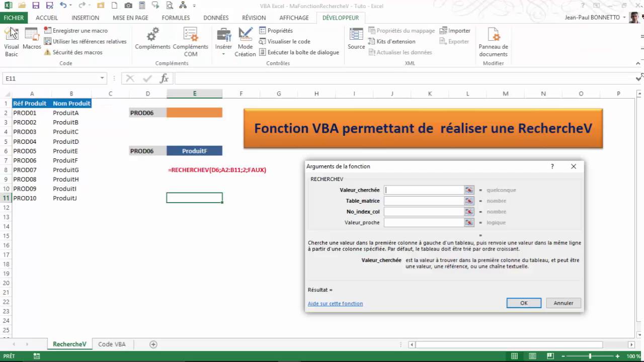This screenshot has height=362, width=644.
Task: Click Kits d'extension
Action: [392, 42]
